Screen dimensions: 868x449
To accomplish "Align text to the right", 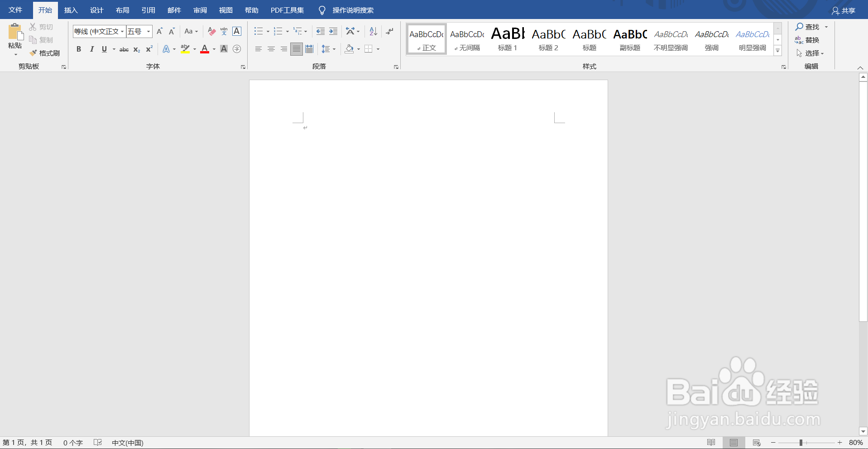I will click(284, 49).
